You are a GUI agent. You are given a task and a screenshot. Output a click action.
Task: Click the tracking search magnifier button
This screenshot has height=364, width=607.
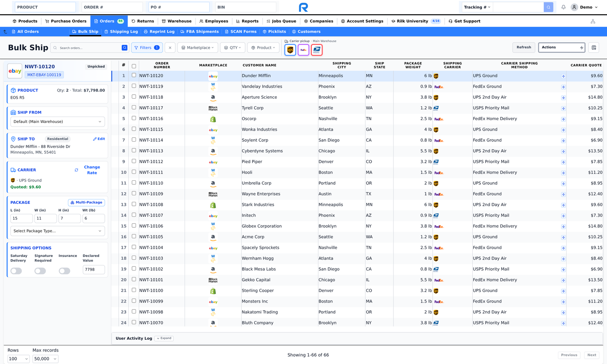pyautogui.click(x=548, y=7)
